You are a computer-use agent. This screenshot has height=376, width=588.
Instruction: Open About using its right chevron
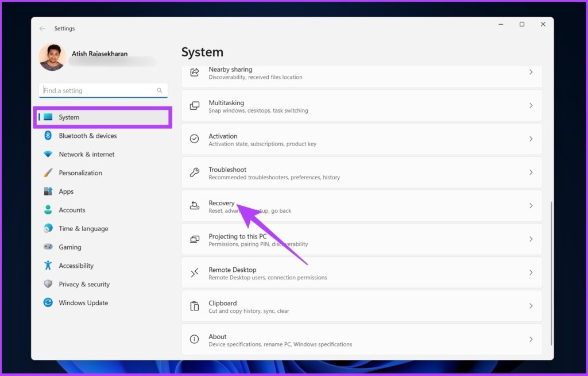pos(531,339)
